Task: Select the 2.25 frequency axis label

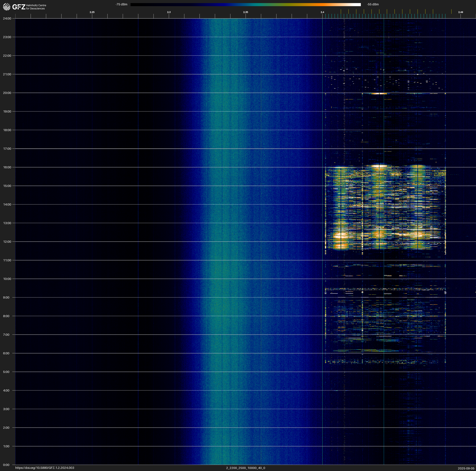Action: (x=92, y=12)
